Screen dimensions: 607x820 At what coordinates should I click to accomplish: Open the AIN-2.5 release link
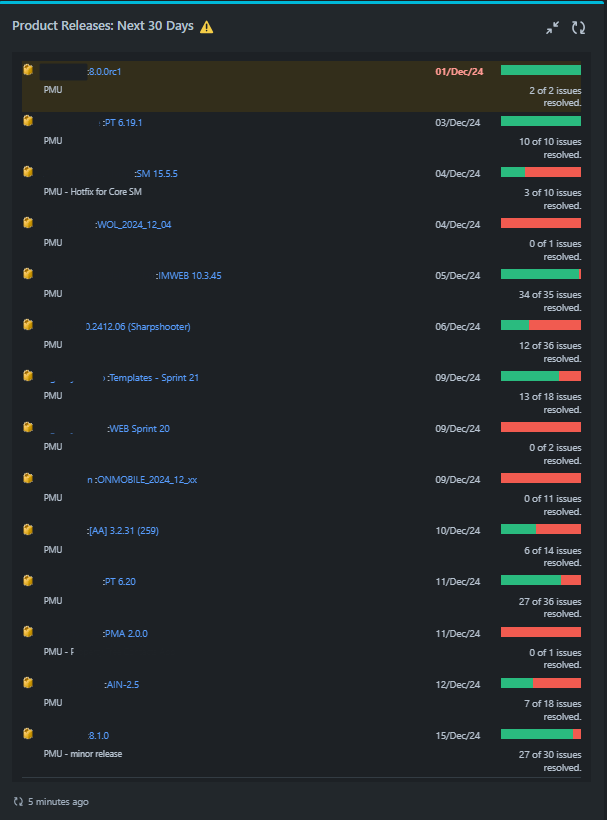pyautogui.click(x=122, y=685)
